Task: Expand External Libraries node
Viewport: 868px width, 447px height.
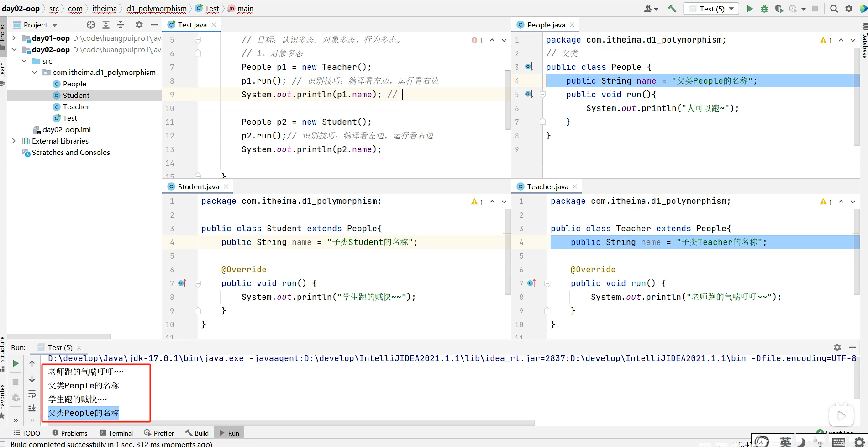Action: coord(14,141)
